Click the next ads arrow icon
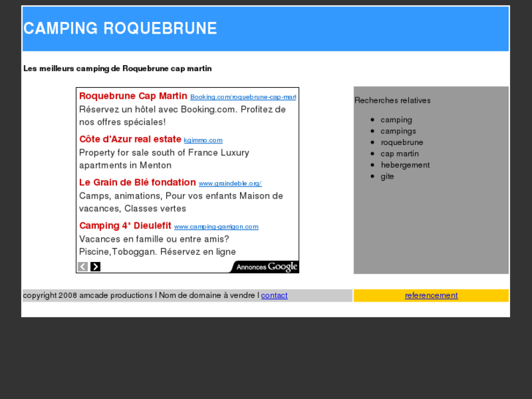The width and height of the screenshot is (532, 399). [95, 266]
